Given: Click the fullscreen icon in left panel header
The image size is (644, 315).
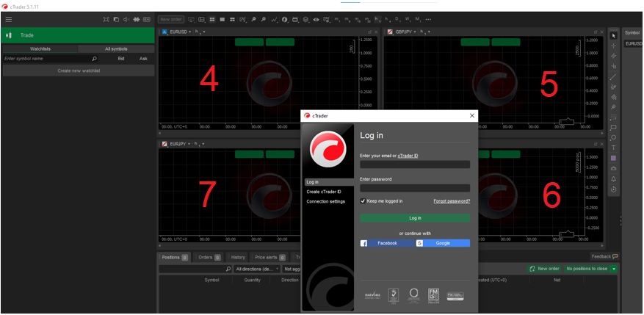Looking at the screenshot, I should pyautogui.click(x=106, y=19).
